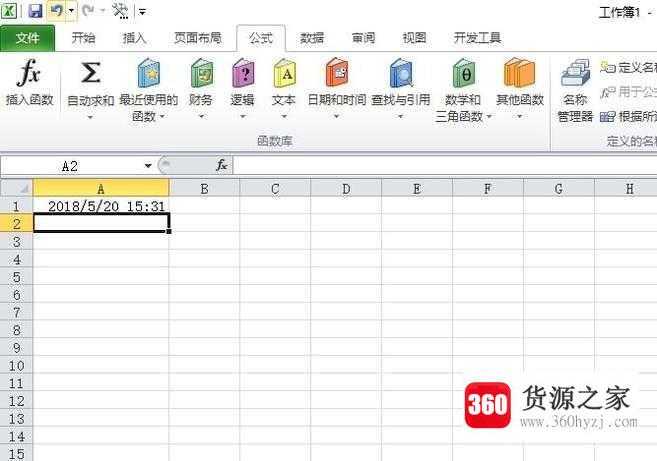Expand the 财务 dropdown arrow

tap(202, 117)
